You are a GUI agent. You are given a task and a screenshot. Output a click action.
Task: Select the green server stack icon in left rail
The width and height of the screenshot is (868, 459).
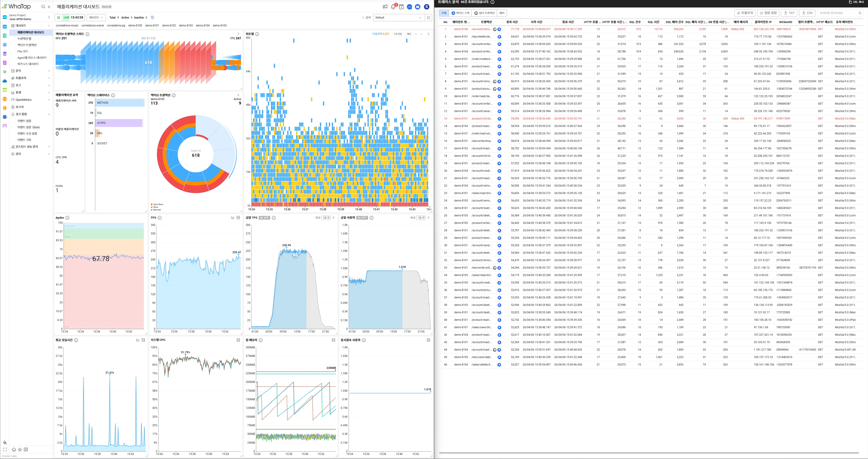tap(5, 36)
